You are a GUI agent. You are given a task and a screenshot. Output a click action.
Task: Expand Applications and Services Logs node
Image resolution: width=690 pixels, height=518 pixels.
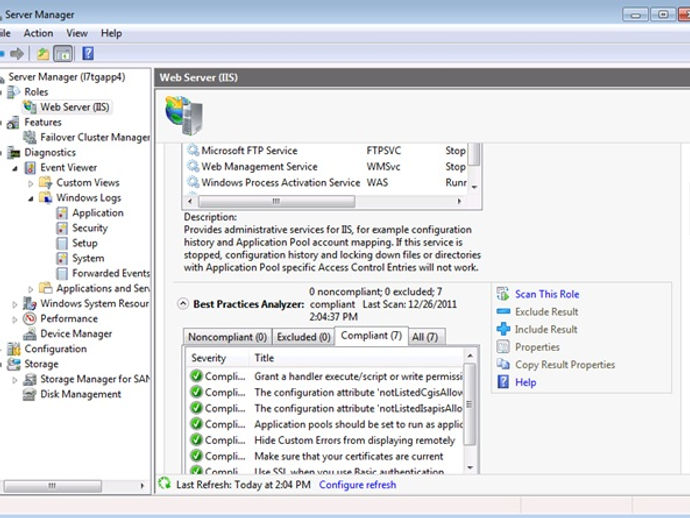click(30, 289)
